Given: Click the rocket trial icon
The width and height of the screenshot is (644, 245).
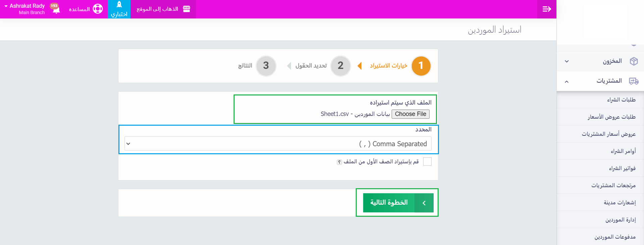Looking at the screenshot, I should 119,5.
